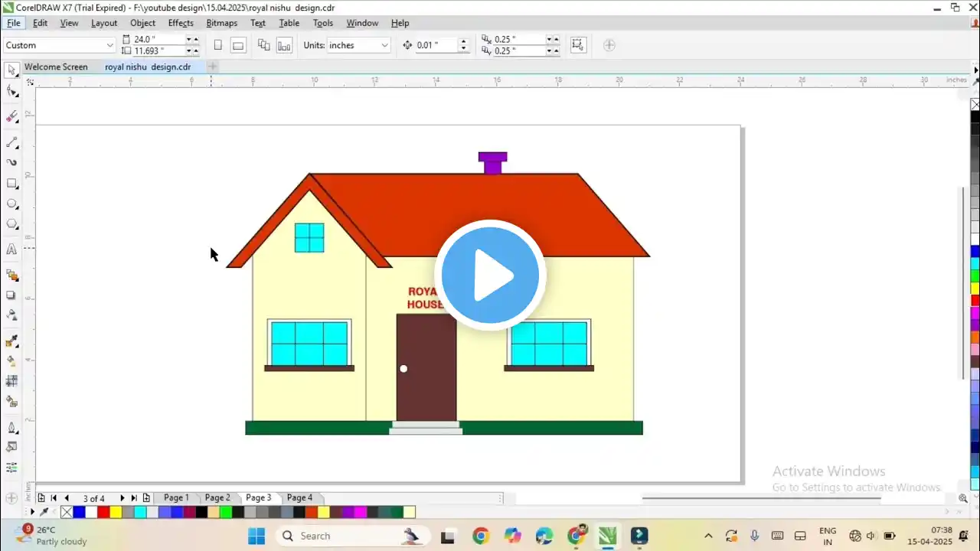
Task: Activate the Text tool
Action: point(11,249)
